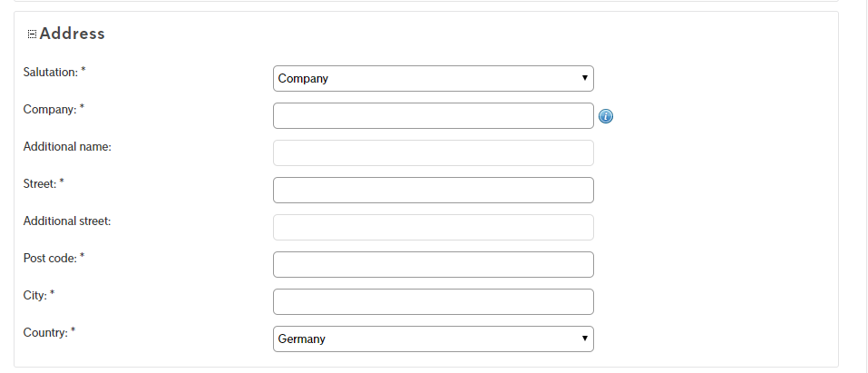Screen dimensions: 868x373
Task: Open the Country dropdown showing Germany
Action: pos(434,339)
